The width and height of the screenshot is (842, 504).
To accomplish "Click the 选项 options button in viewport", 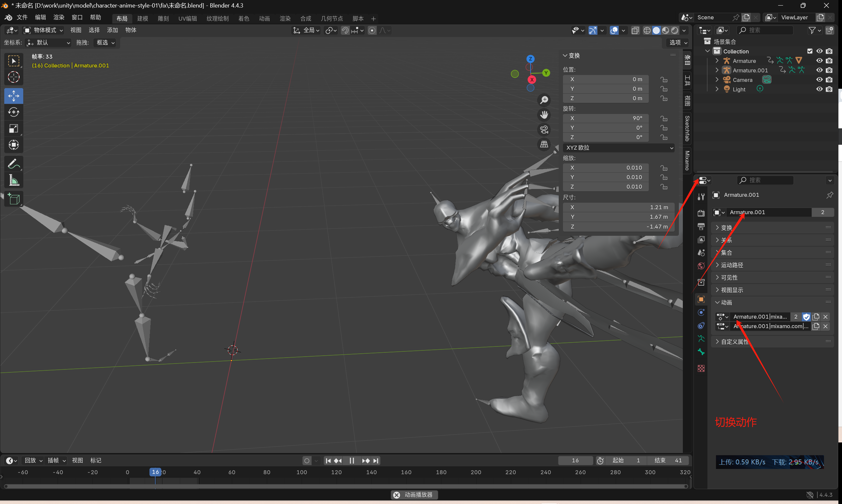I will tap(678, 43).
